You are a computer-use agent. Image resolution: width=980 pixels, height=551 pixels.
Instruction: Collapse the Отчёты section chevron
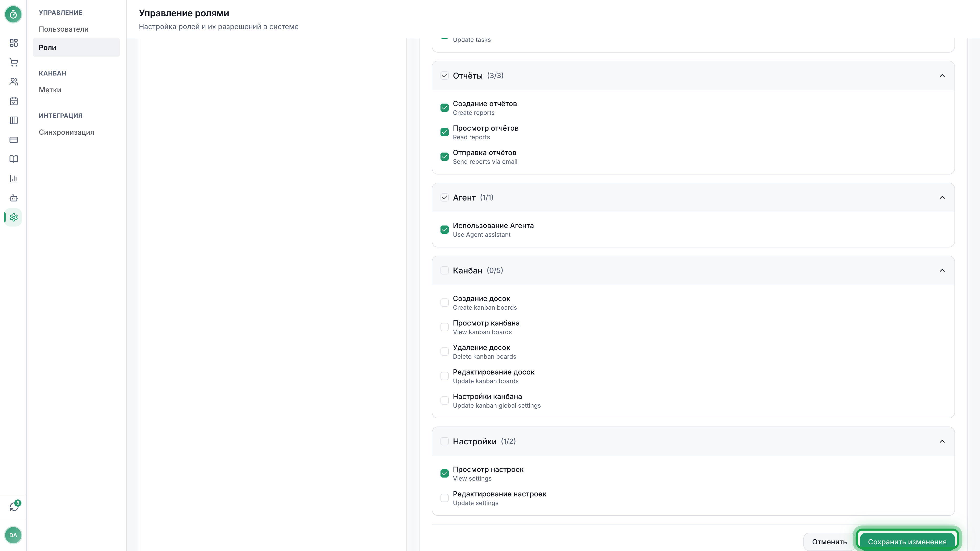point(942,76)
